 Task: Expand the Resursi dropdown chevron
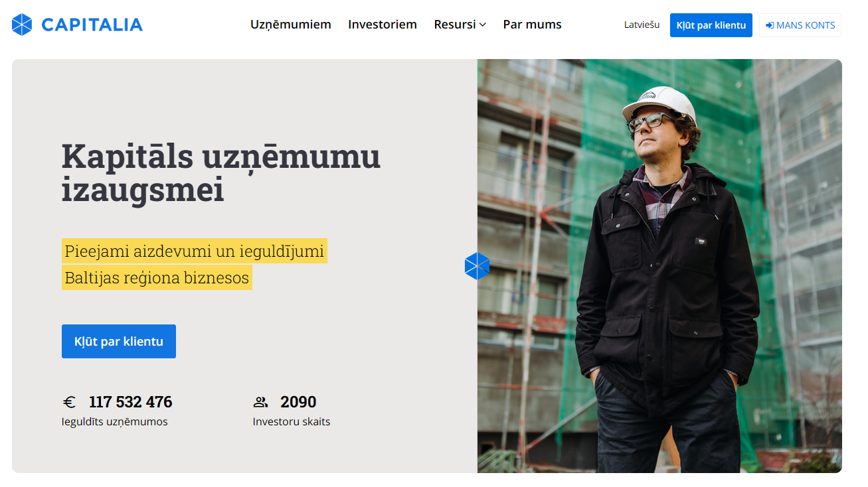[x=483, y=25]
